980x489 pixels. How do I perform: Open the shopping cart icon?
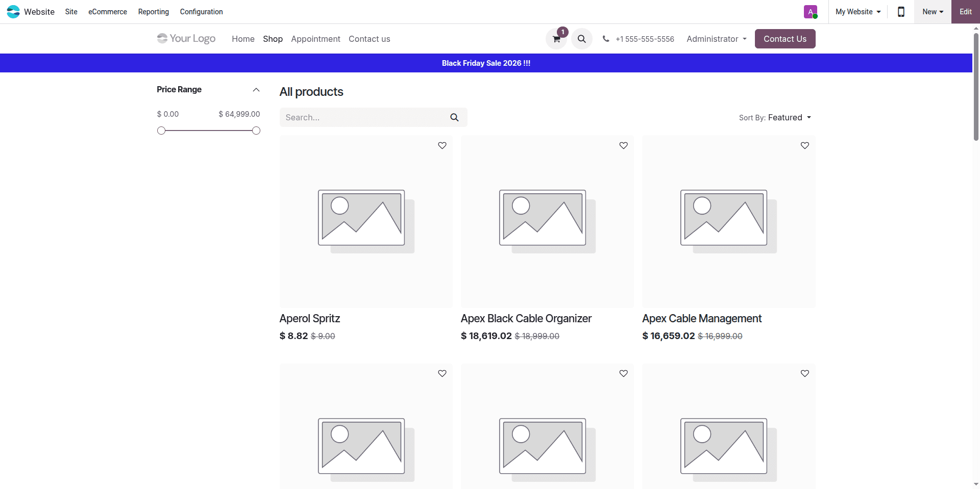[x=556, y=39]
